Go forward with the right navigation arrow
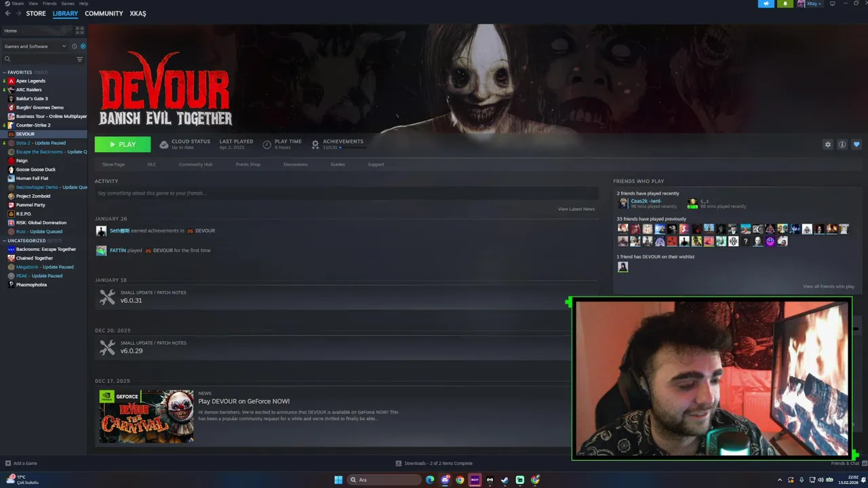 [x=18, y=14]
